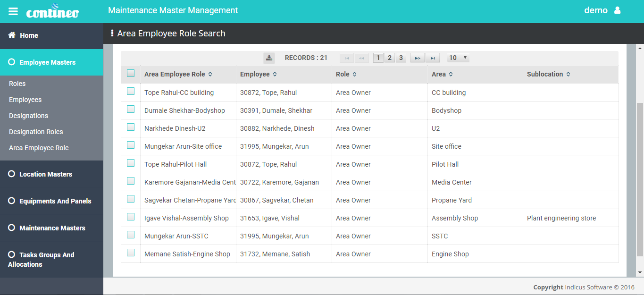Viewport: 644px width, 296px height.
Task: Go to next page of records
Action: [x=418, y=58]
